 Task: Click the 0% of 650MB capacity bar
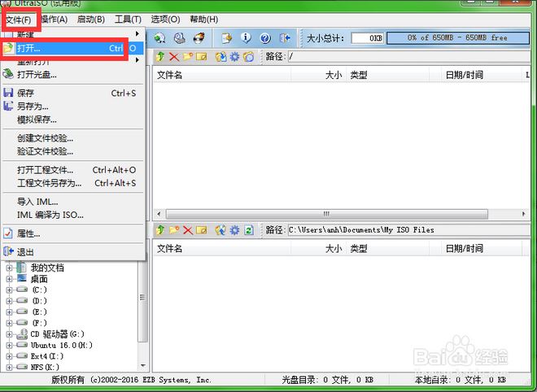point(458,37)
